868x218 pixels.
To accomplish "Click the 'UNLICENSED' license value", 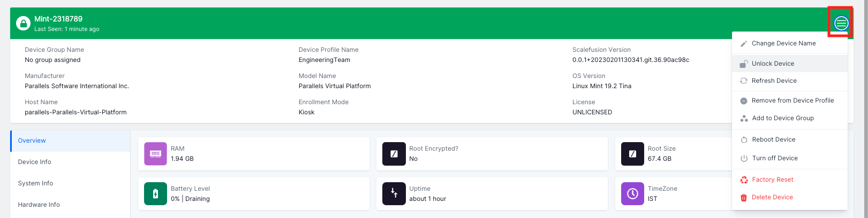I will click(592, 112).
